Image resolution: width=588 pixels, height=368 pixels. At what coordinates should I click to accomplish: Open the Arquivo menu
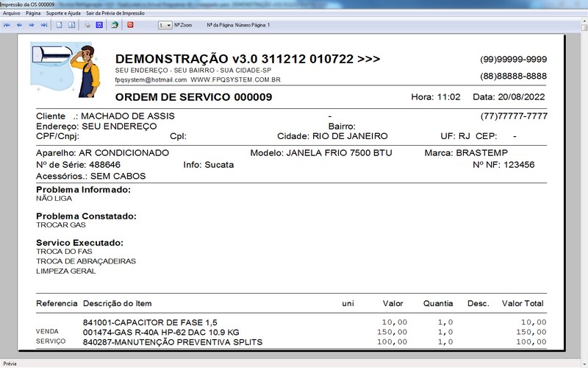[12, 13]
